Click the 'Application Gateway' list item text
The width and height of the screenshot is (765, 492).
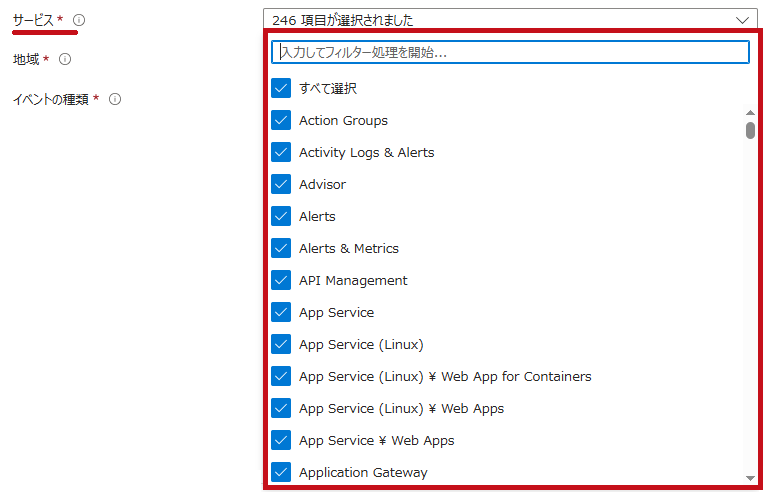[363, 472]
